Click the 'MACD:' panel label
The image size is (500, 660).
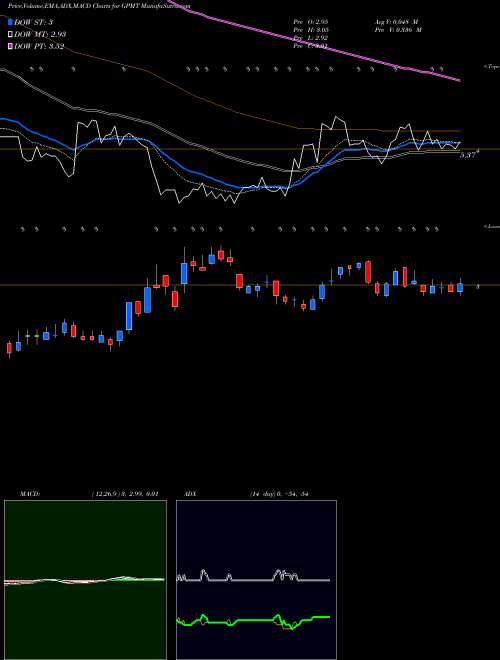(x=30, y=493)
